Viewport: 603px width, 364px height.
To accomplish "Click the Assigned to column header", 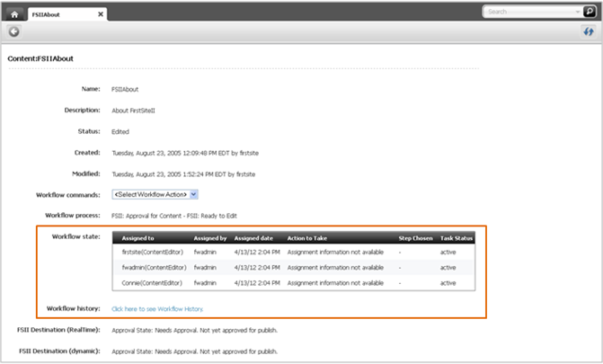I will click(x=137, y=238).
